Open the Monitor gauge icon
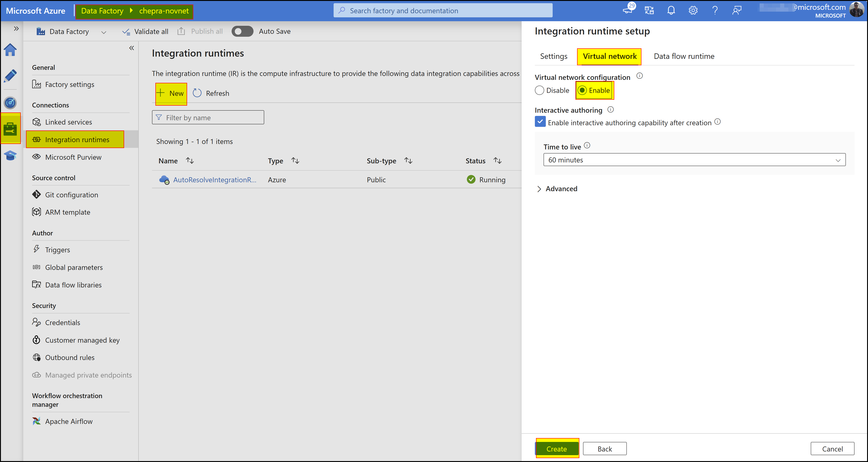 (10, 102)
